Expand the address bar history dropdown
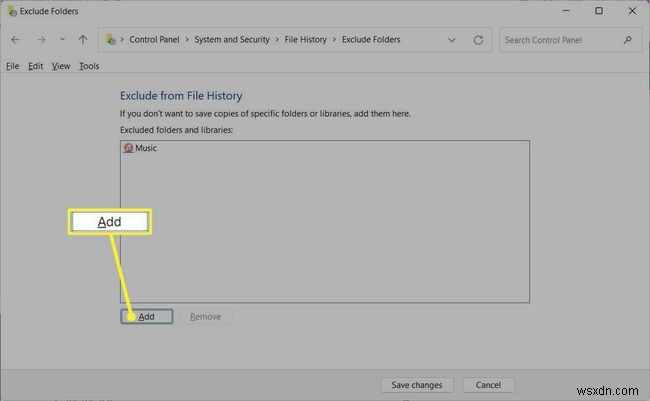 pyautogui.click(x=452, y=40)
